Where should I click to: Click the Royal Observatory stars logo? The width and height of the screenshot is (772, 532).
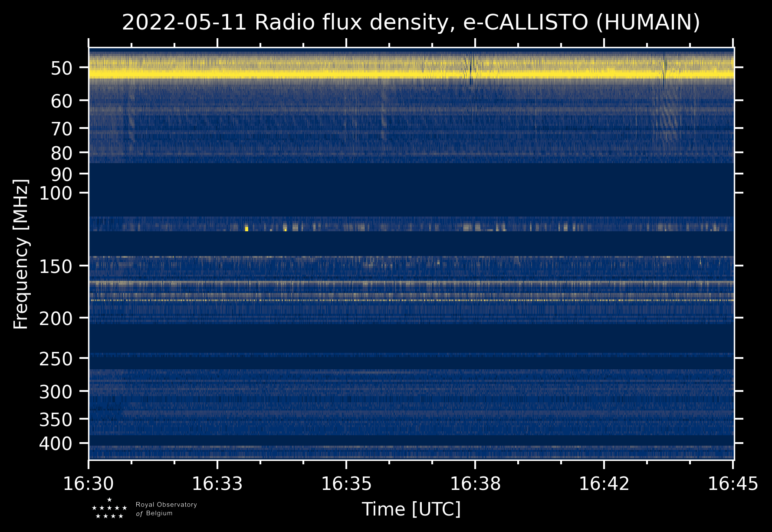coord(109,509)
